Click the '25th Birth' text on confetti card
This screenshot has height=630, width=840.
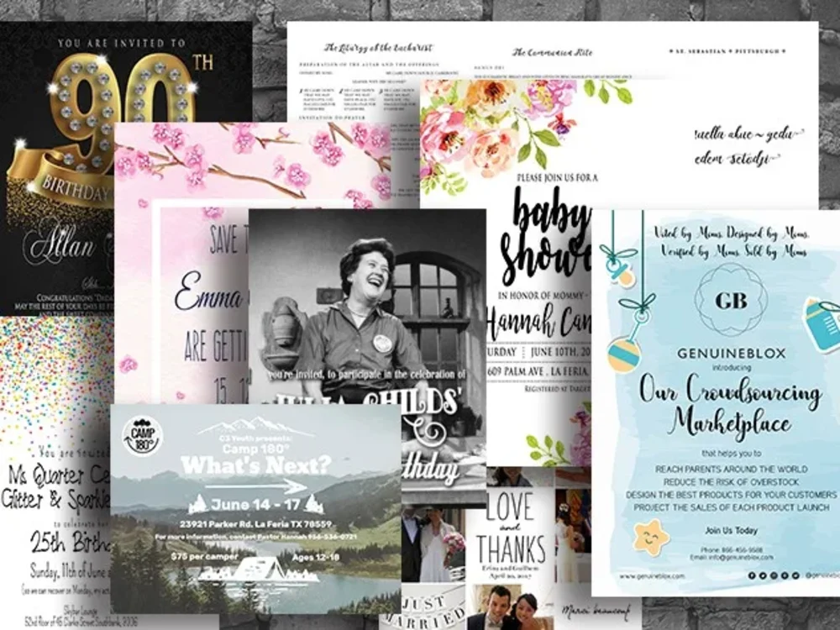tap(70, 543)
